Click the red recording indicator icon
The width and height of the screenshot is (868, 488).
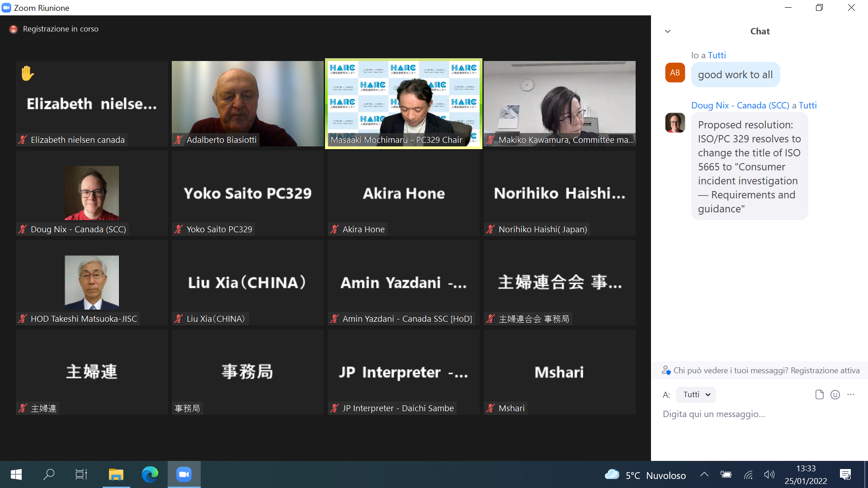click(x=14, y=29)
